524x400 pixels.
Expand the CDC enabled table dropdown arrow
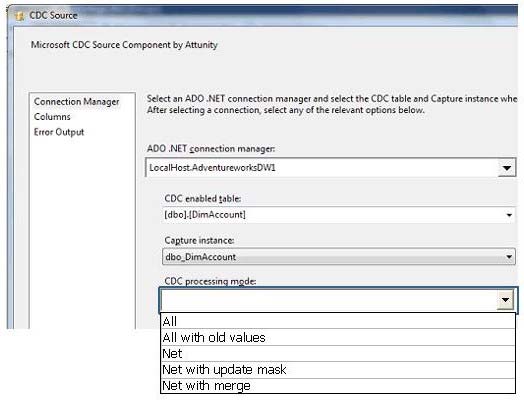coord(509,215)
